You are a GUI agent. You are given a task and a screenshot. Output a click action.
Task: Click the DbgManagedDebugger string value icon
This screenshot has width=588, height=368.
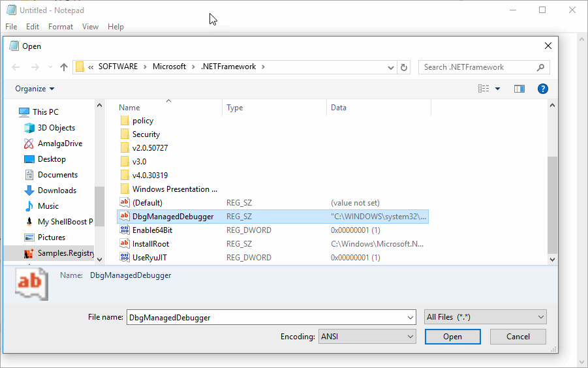click(x=125, y=216)
